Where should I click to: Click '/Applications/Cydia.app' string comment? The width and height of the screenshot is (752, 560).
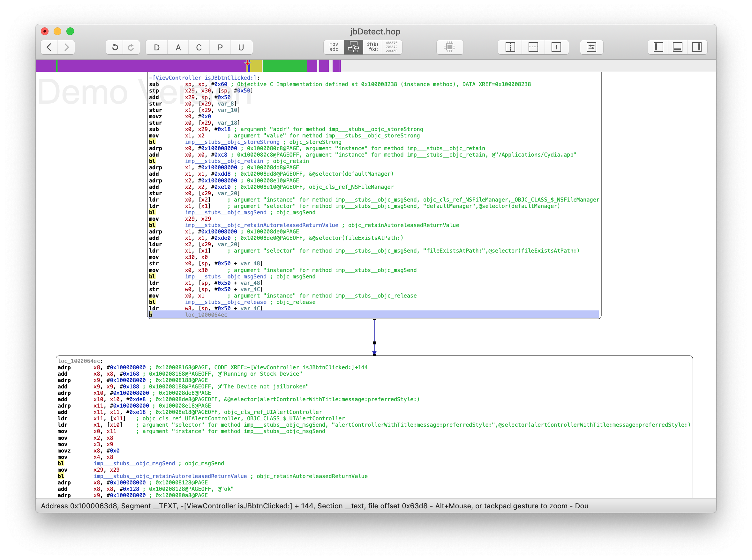click(534, 155)
